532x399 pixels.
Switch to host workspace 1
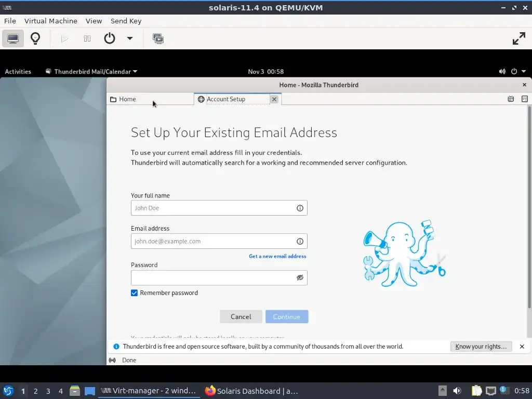[23, 391]
